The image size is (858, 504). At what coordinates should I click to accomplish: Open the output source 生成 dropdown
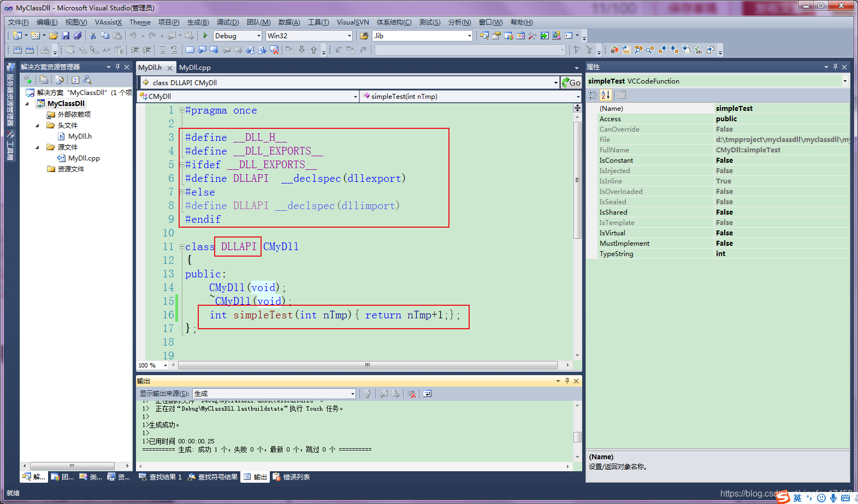[353, 394]
